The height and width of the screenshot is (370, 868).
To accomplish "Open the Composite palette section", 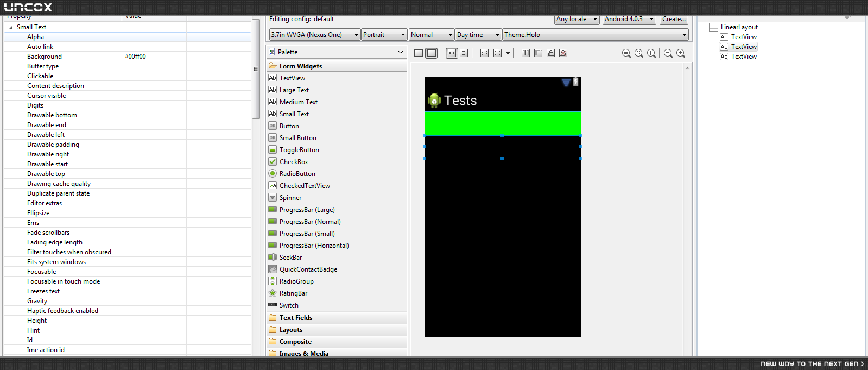I will pos(337,342).
